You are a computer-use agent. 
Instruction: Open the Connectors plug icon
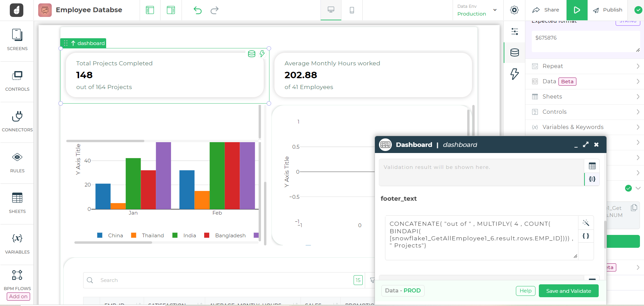[x=17, y=117]
